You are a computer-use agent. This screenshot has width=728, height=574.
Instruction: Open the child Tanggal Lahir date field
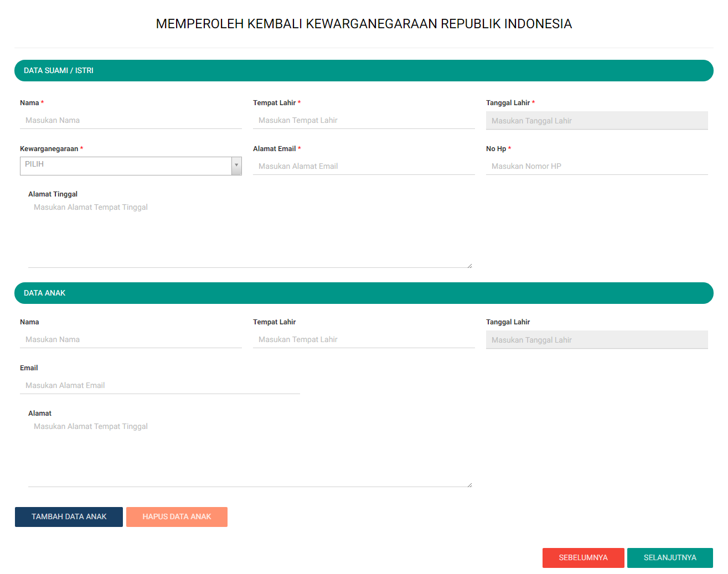597,340
